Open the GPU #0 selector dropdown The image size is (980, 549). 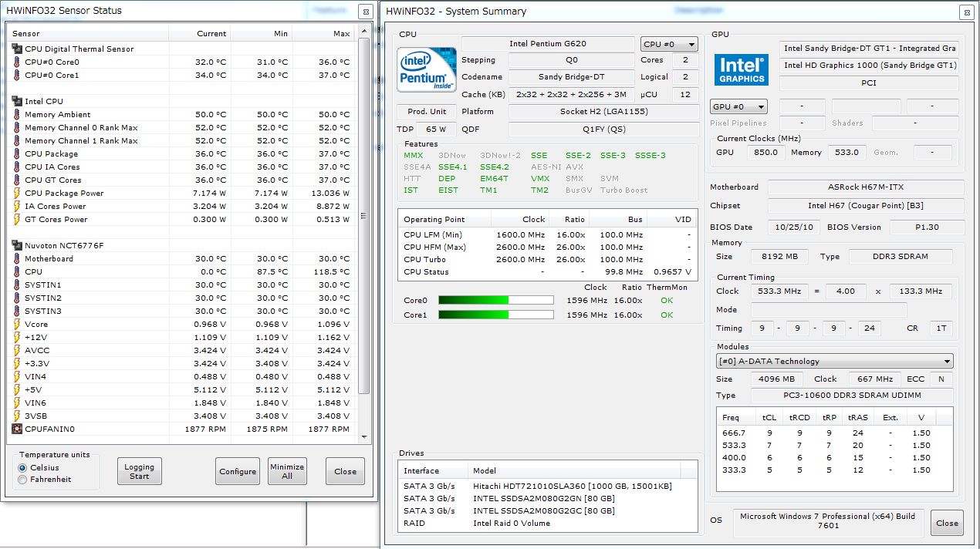[x=738, y=106]
